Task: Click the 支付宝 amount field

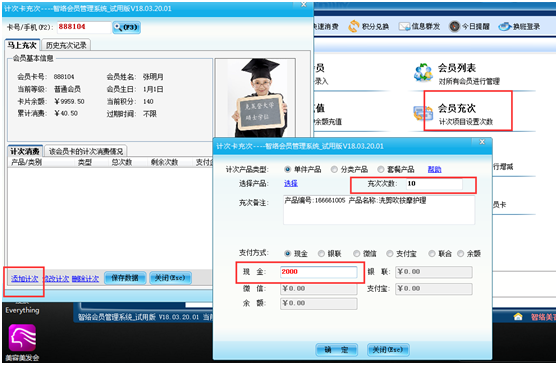Action: (434, 289)
